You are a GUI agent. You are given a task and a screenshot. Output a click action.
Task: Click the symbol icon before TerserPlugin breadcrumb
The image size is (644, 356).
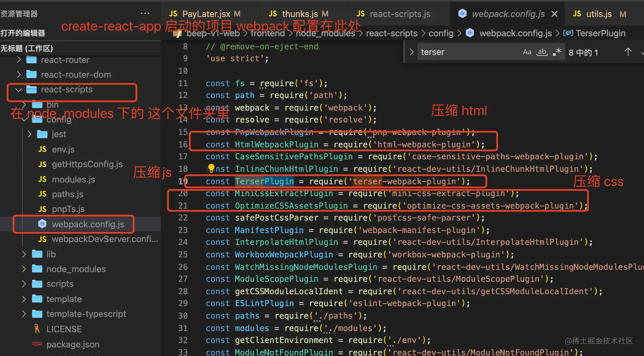click(x=568, y=33)
